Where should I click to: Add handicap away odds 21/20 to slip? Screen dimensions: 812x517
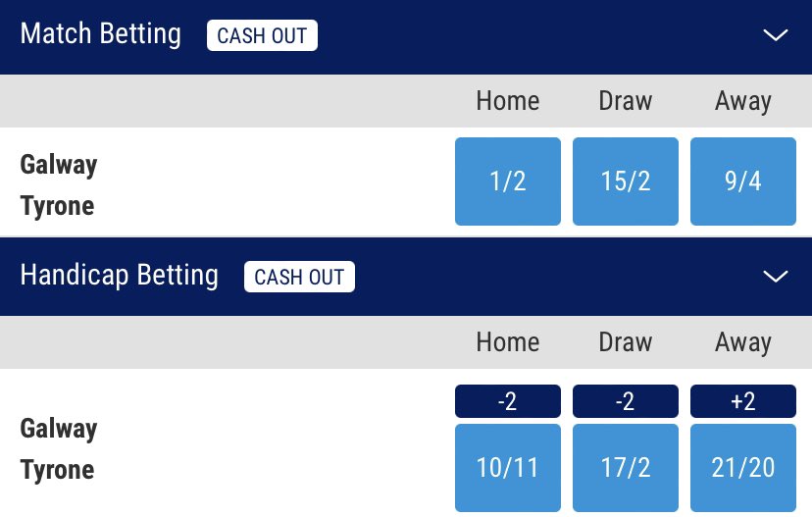coord(743,468)
